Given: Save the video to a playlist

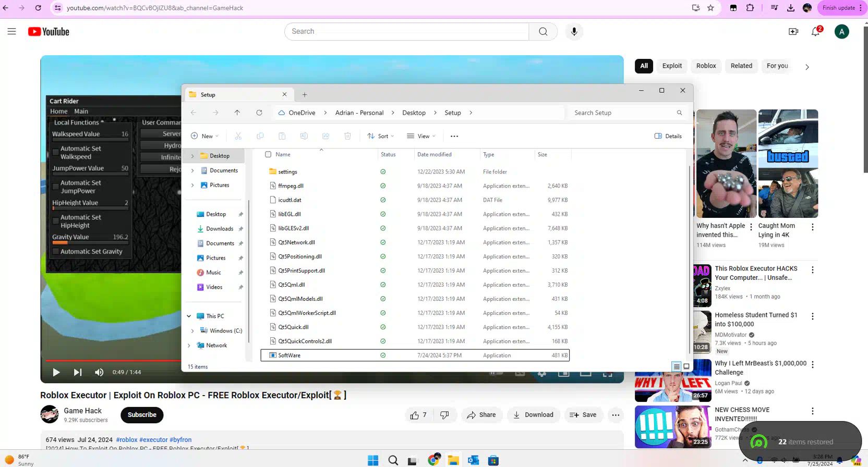Looking at the screenshot, I should coord(583,415).
